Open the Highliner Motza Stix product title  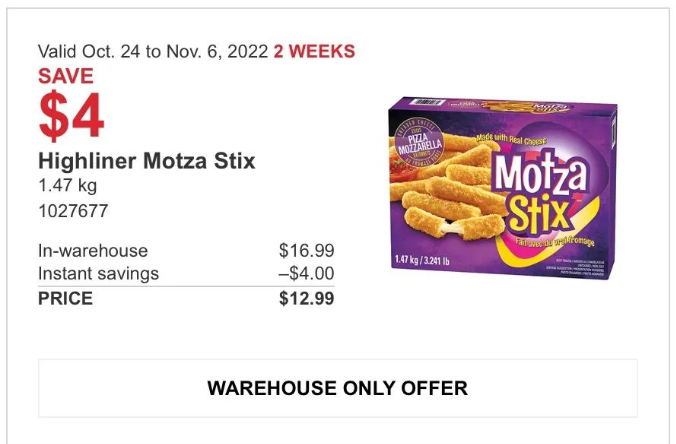click(146, 161)
